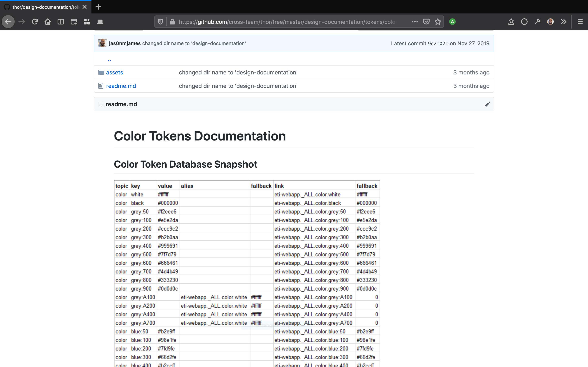Viewport: 588px width, 367px height.
Task: Click the browser back arrow button
Action: pyautogui.click(x=8, y=22)
